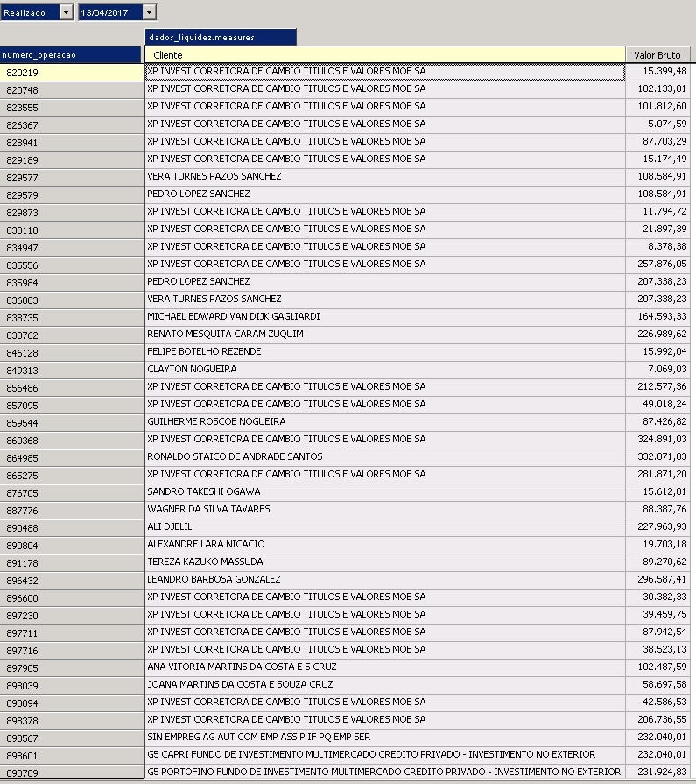696x784 pixels.
Task: Select operation number 898789
Action: point(72,773)
